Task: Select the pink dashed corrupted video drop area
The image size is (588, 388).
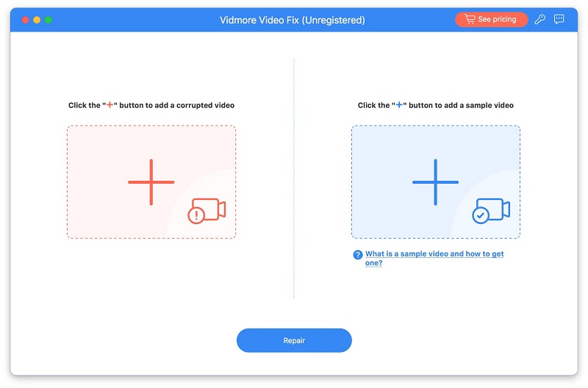Action: click(151, 182)
